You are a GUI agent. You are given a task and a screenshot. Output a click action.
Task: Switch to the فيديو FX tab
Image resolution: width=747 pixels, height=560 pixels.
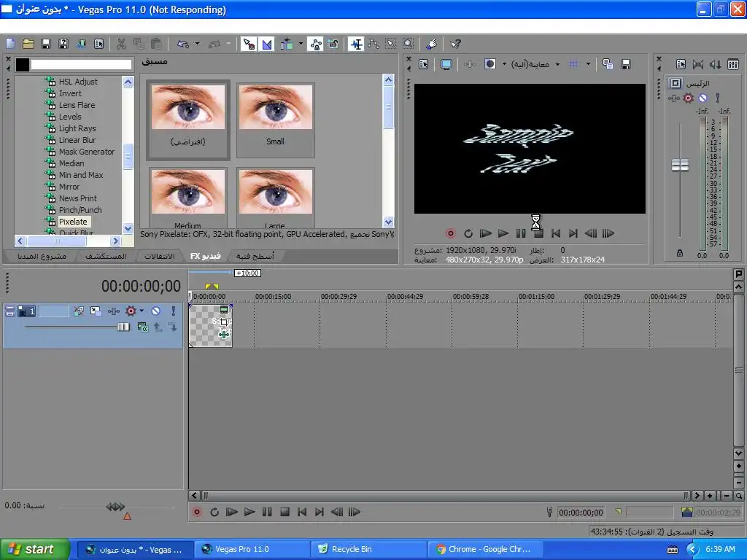pos(205,256)
